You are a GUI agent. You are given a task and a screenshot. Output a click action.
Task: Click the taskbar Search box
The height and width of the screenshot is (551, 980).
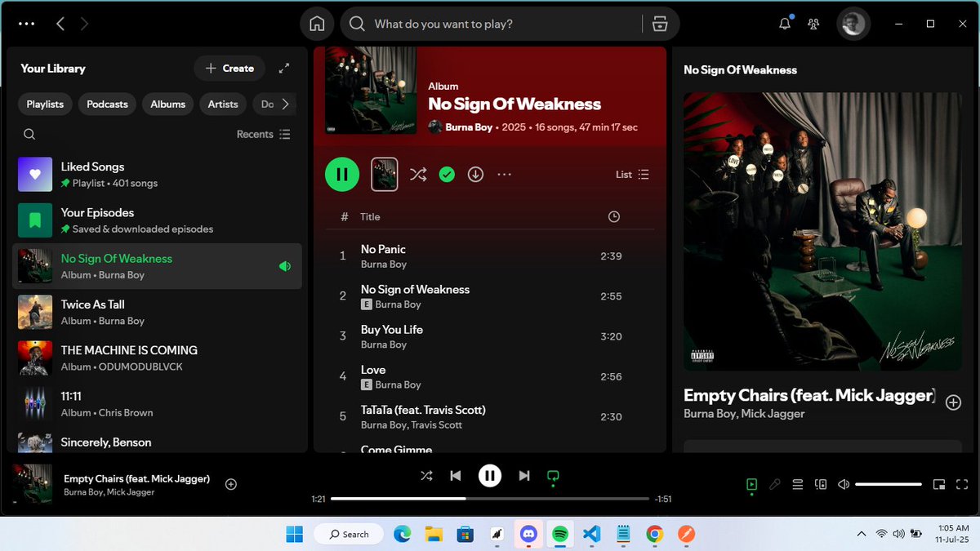click(x=349, y=534)
